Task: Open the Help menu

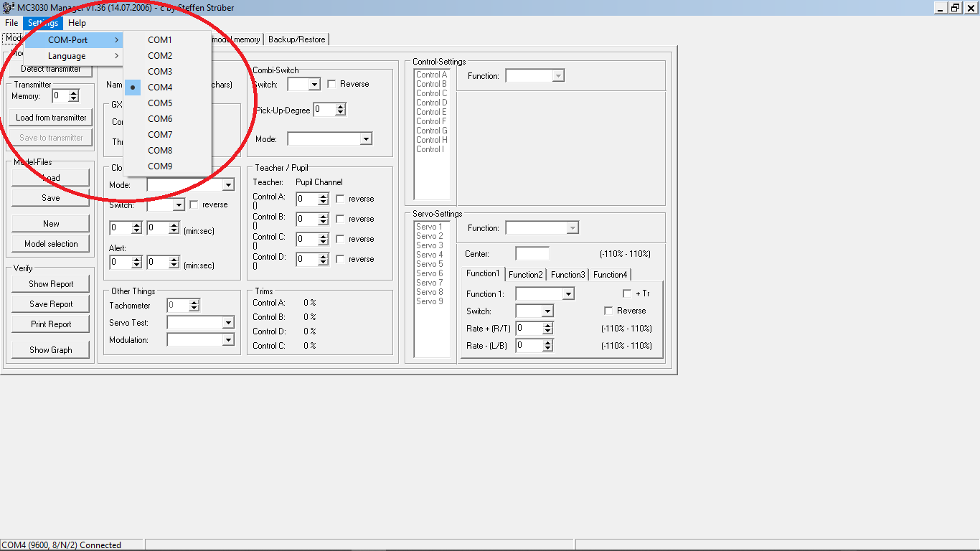Action: (77, 23)
